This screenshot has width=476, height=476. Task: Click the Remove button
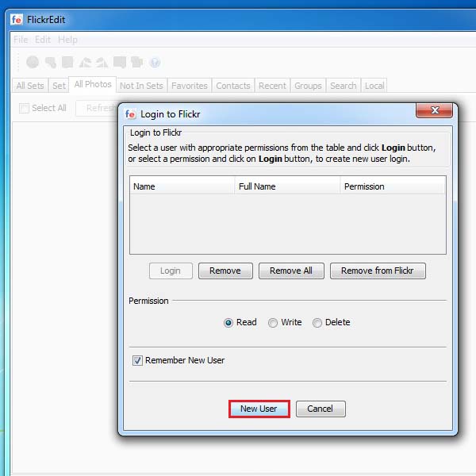click(x=225, y=271)
